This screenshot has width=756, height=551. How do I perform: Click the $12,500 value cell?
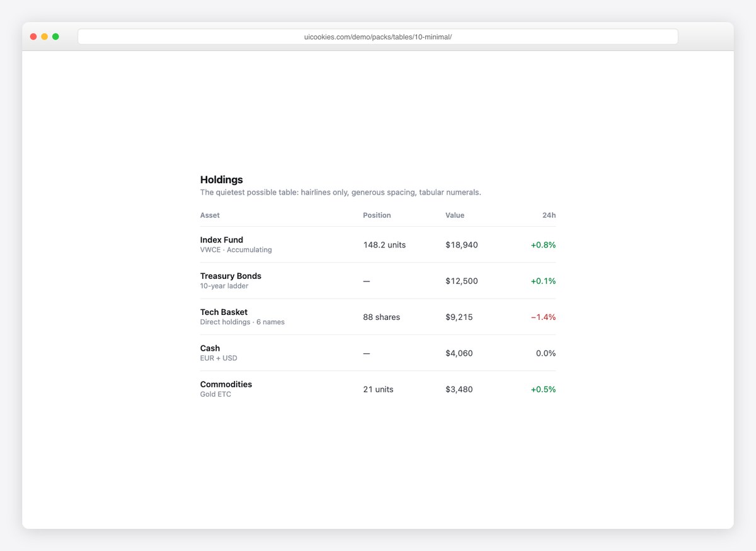tap(462, 281)
